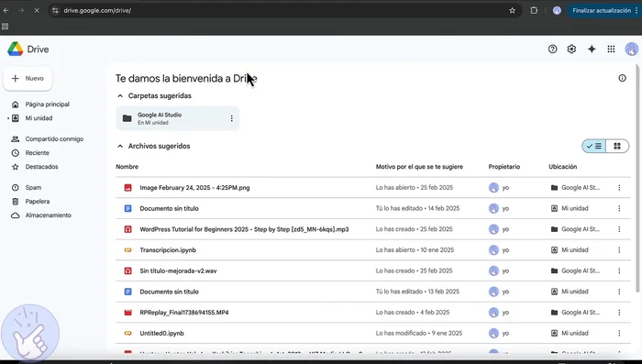Select Untitled0.ipynb file name

[x=161, y=334]
